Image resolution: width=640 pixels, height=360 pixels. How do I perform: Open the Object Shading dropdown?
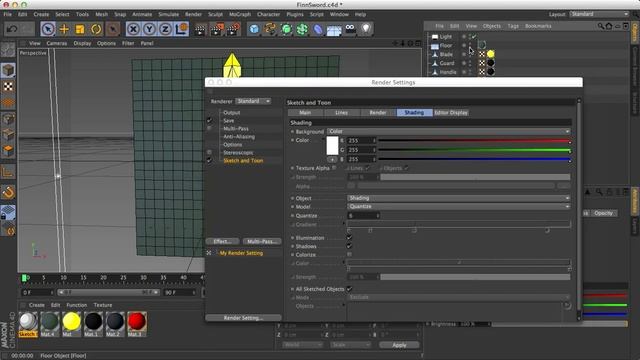click(x=458, y=198)
